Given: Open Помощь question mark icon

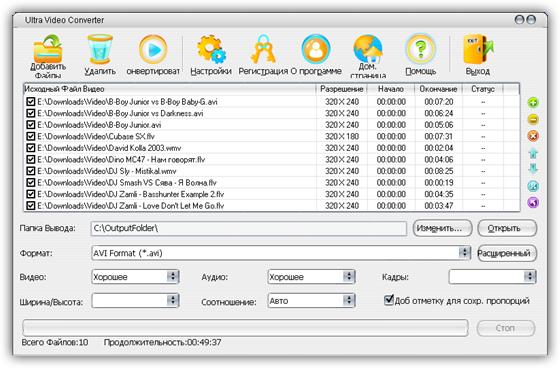Looking at the screenshot, I should pyautogui.click(x=421, y=49).
